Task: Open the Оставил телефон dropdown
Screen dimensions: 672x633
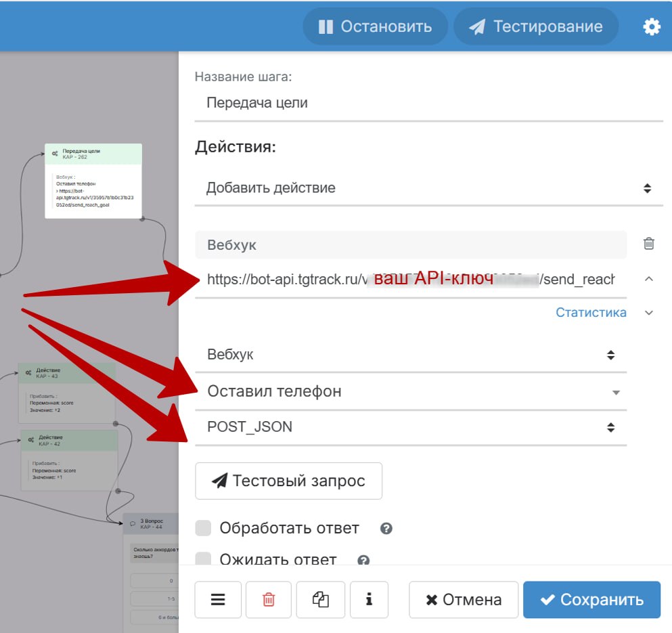Action: (x=411, y=391)
